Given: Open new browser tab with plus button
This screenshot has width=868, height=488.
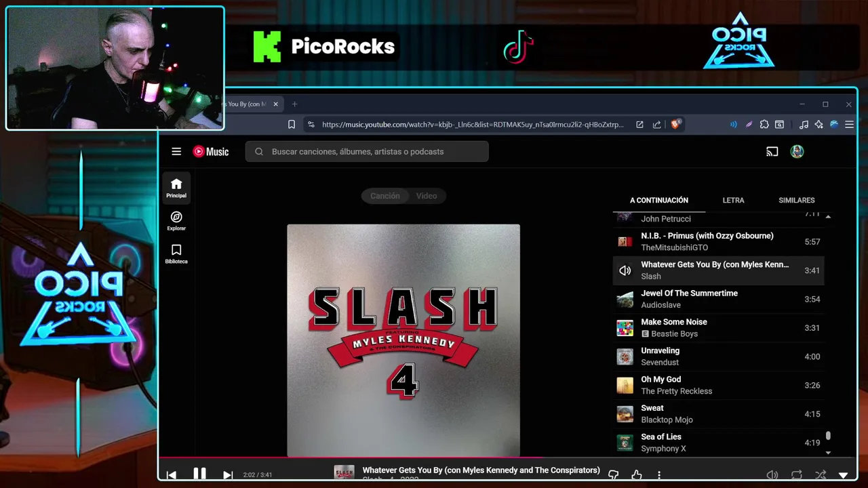Looking at the screenshot, I should [294, 104].
